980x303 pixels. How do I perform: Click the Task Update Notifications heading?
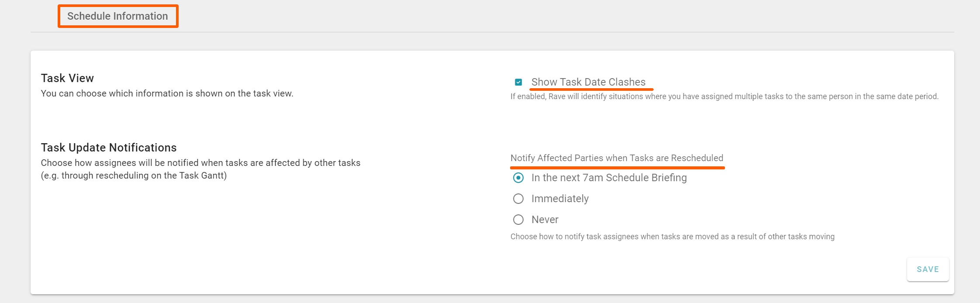(x=109, y=148)
